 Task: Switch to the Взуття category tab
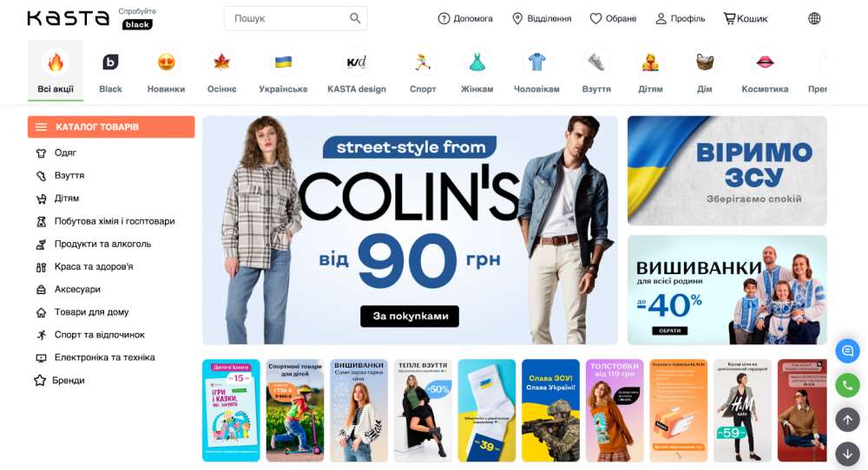pyautogui.click(x=596, y=71)
